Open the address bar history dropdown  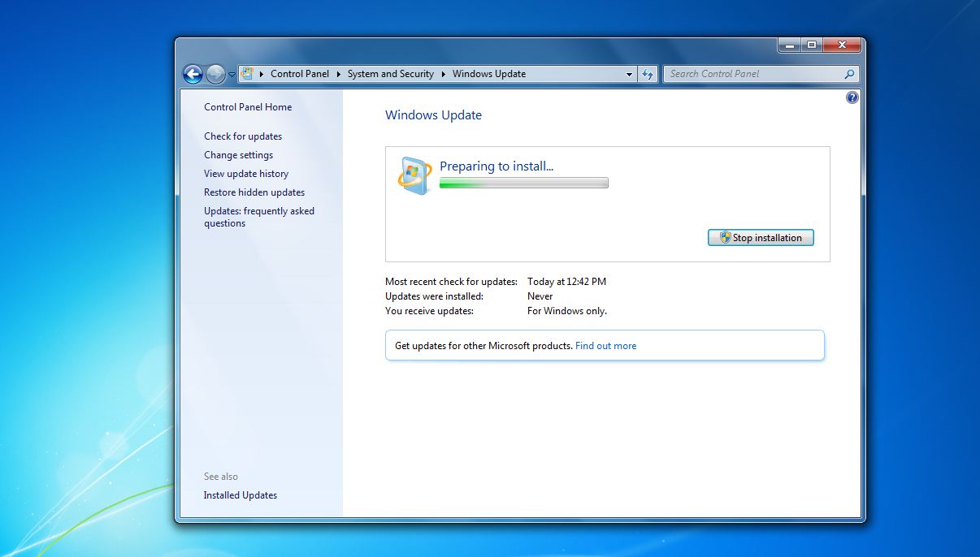tap(629, 73)
